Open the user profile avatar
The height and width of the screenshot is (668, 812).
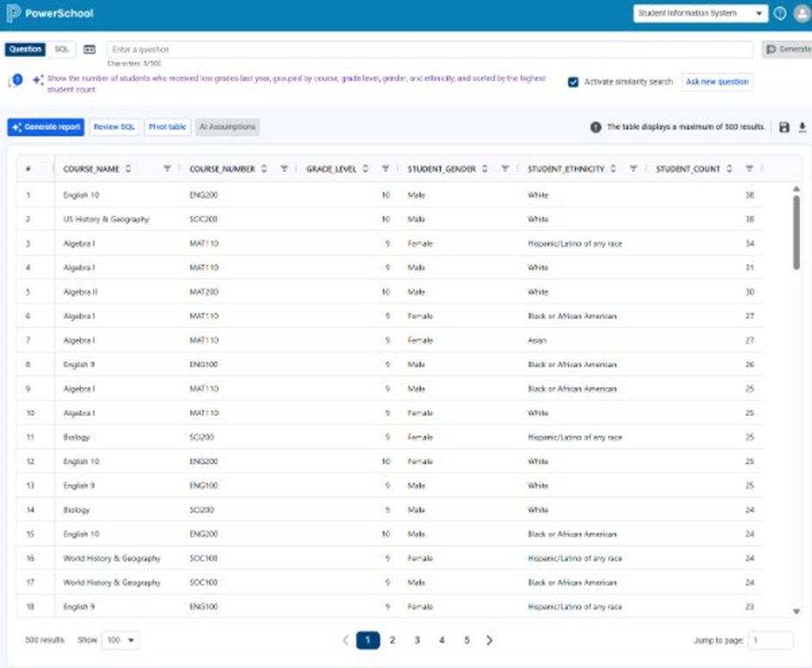[x=801, y=14]
